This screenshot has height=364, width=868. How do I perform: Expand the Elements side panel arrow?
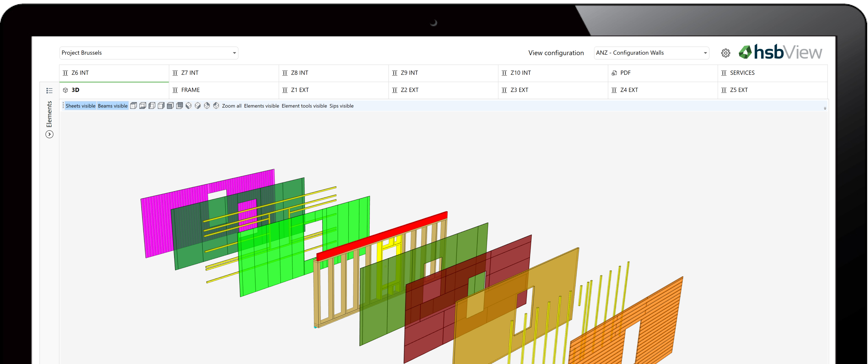pyautogui.click(x=50, y=134)
